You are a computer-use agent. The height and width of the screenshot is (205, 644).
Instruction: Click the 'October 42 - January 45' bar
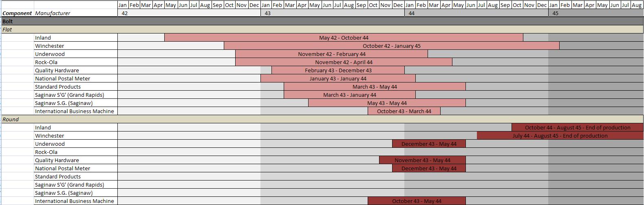[x=392, y=46]
